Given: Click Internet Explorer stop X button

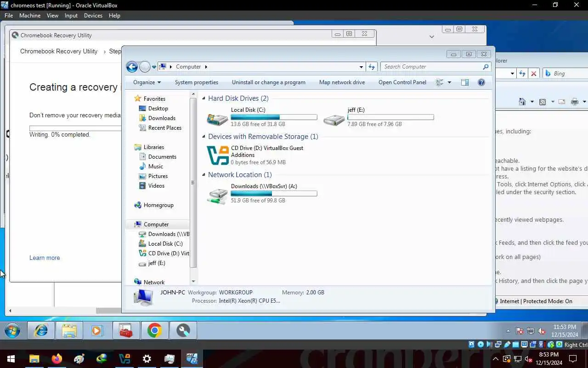Looking at the screenshot, I should point(534,74).
